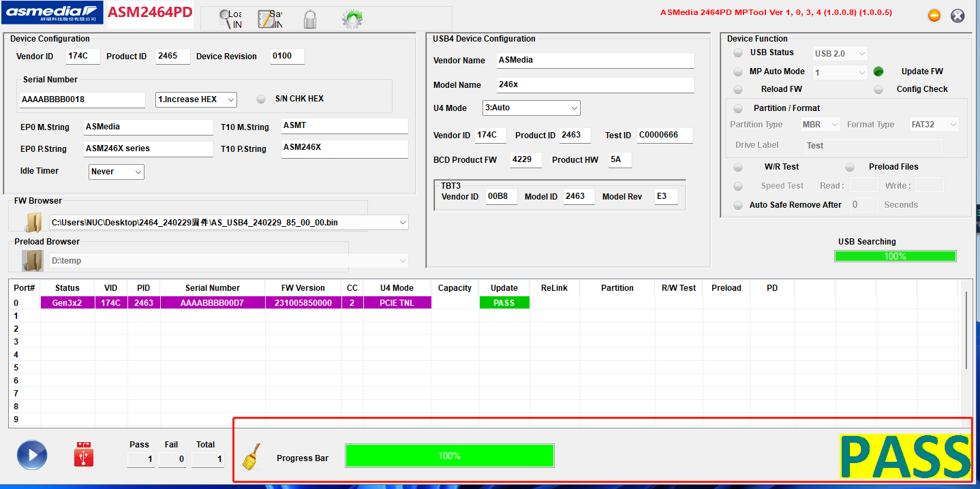Expand the U4 Mode 3:Auto dropdown
Screen dimensions: 980x489
point(532,108)
